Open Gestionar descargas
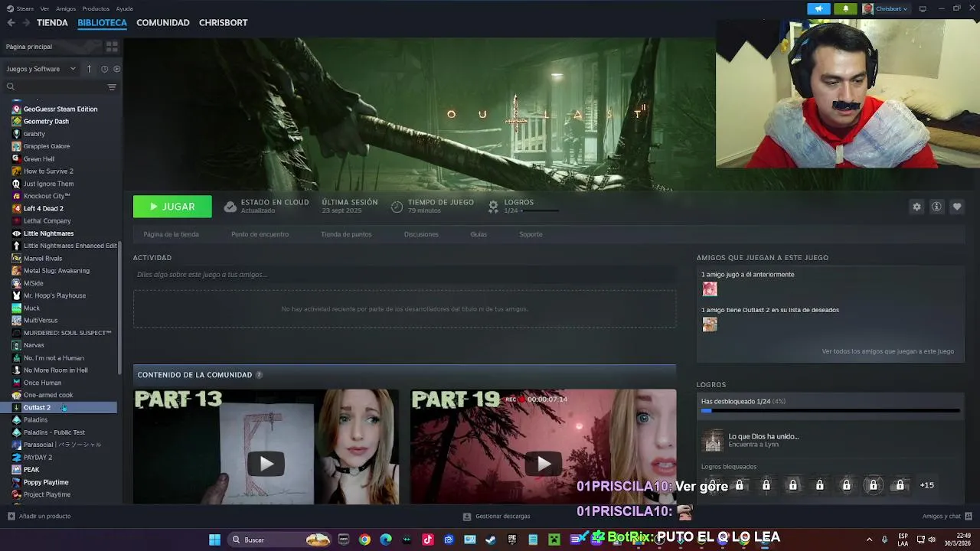This screenshot has height=551, width=980. click(x=496, y=517)
